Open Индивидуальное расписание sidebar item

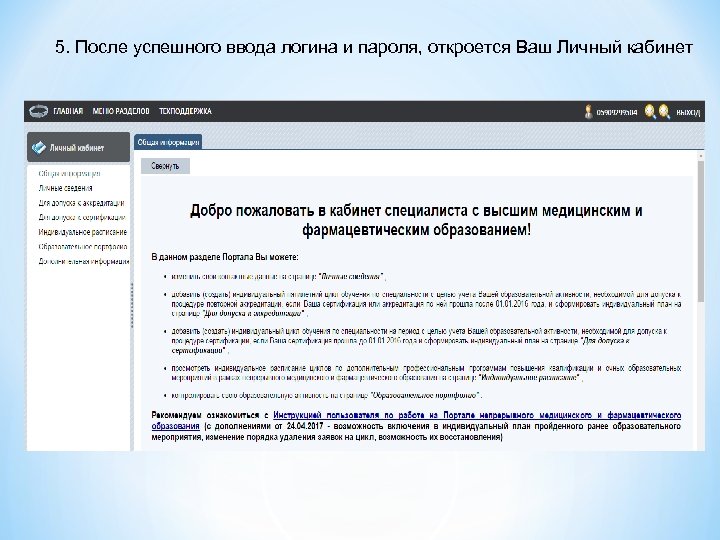pos(83,232)
